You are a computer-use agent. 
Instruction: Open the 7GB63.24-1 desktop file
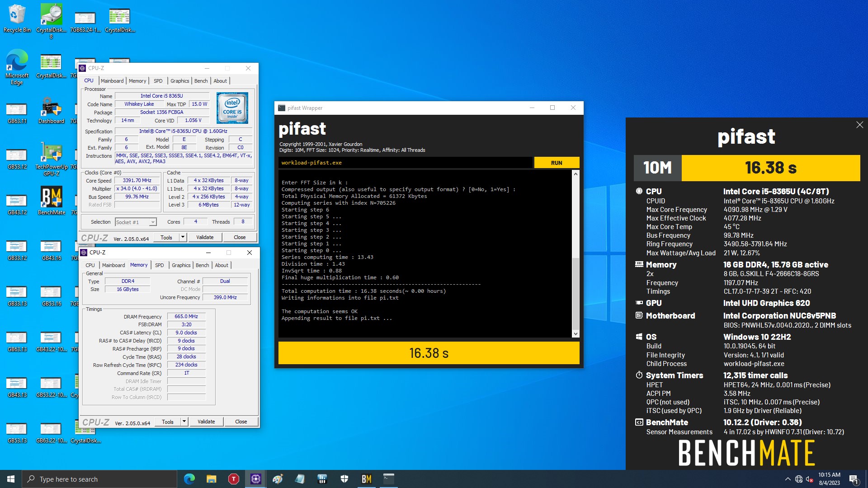point(85,21)
